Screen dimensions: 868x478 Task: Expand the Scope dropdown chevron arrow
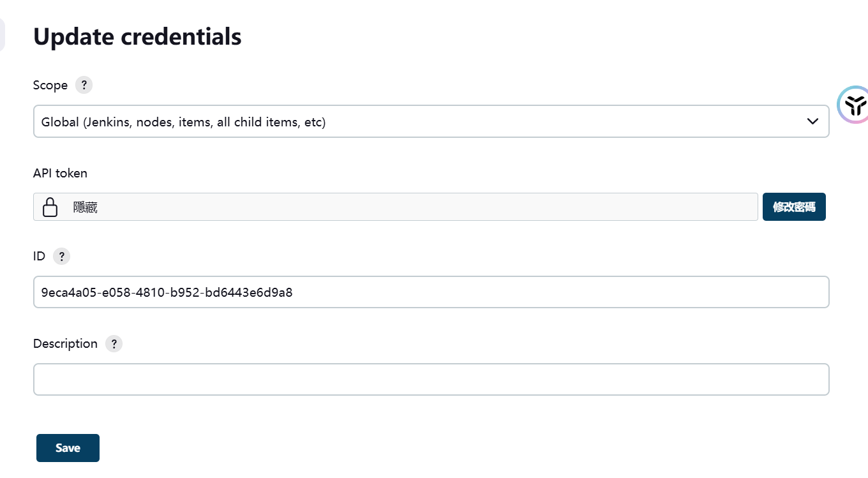tap(812, 121)
